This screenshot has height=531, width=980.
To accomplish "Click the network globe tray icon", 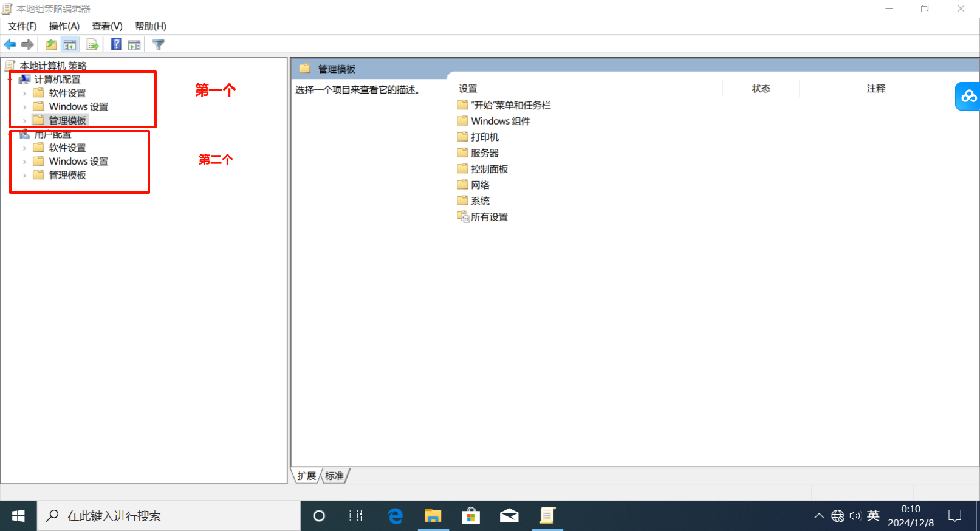I will point(838,516).
